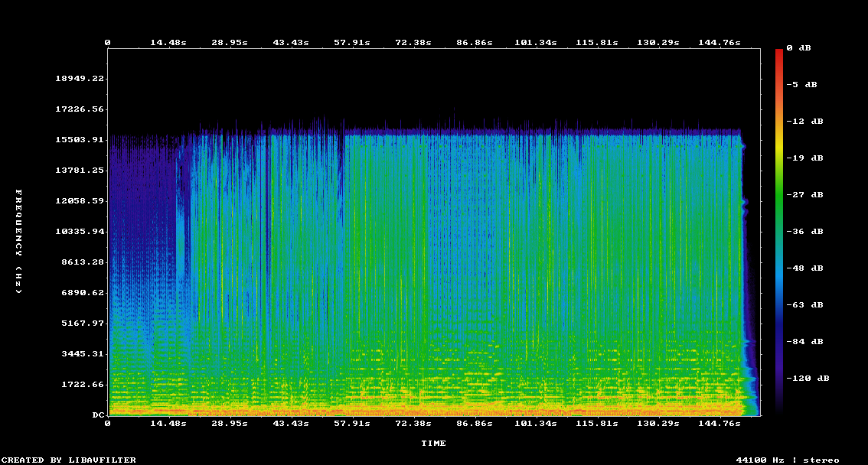This screenshot has height=465, width=868.
Task: Click the CREATED BY LIBAVFILTER text
Action: coord(70,460)
